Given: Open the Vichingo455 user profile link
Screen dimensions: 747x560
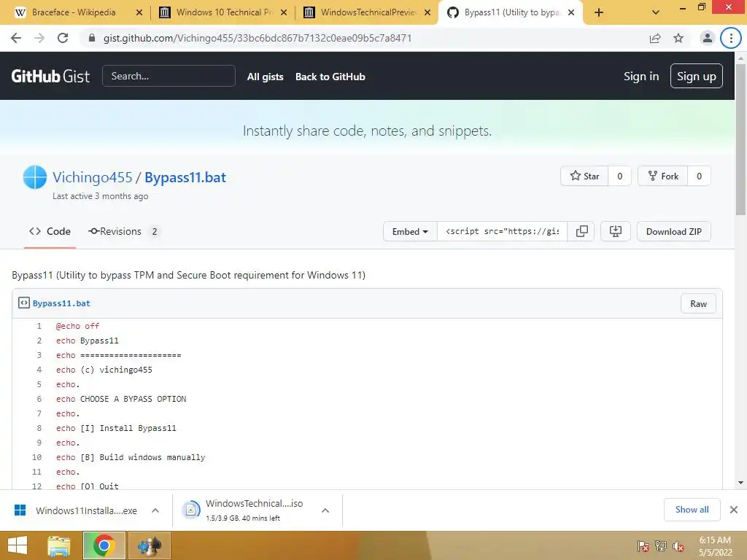Looking at the screenshot, I should tap(93, 177).
